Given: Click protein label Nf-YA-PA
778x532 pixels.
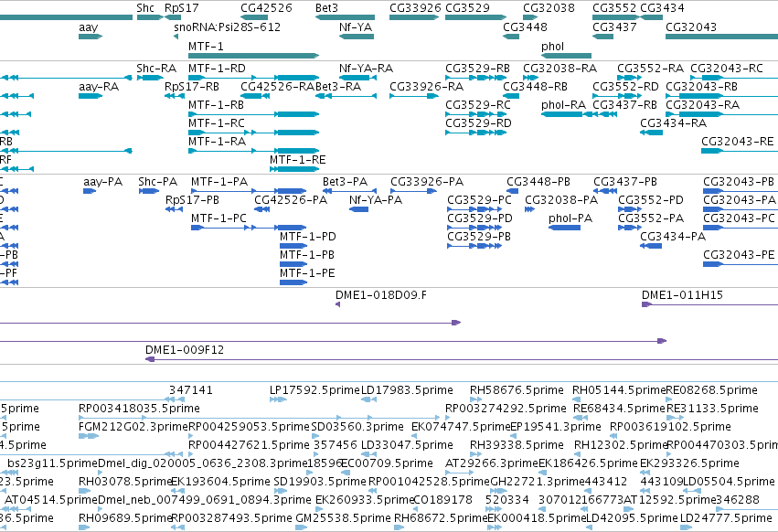Looking at the screenshot, I should 376,200.
